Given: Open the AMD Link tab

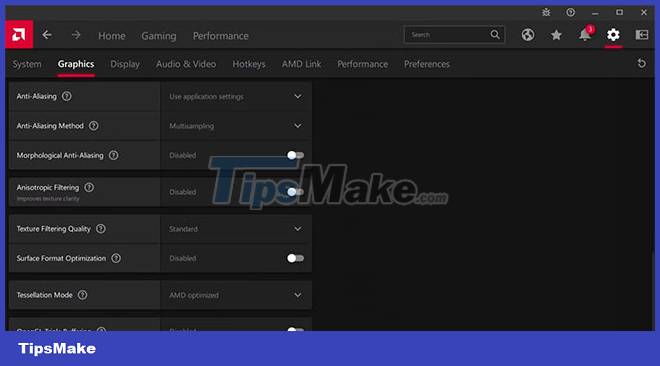Looking at the screenshot, I should (x=301, y=64).
